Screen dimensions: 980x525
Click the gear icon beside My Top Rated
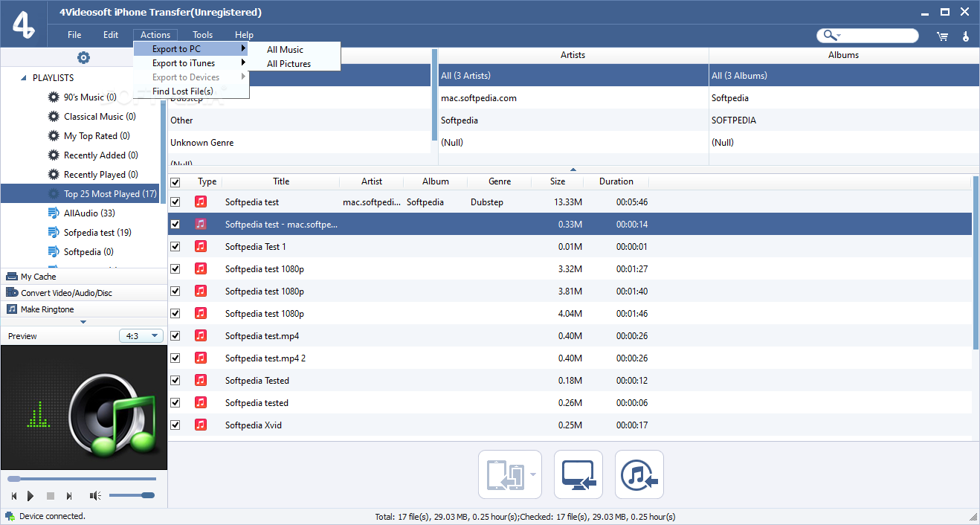click(x=54, y=135)
